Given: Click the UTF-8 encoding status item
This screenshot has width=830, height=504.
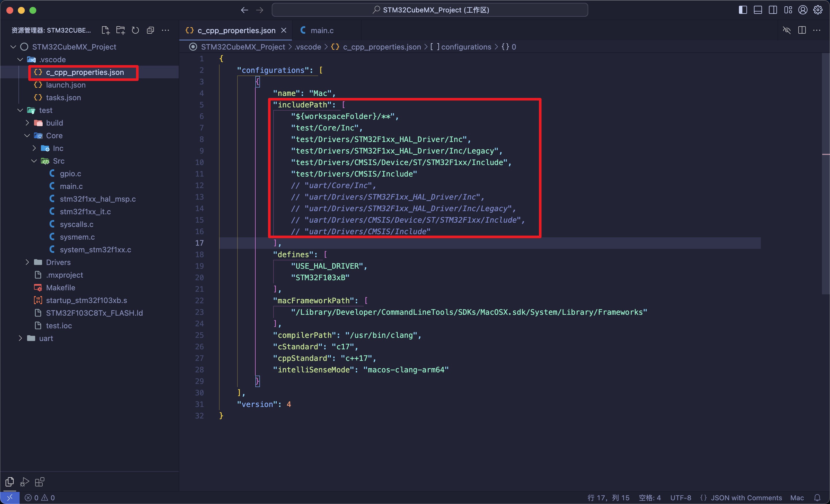Looking at the screenshot, I should (680, 497).
